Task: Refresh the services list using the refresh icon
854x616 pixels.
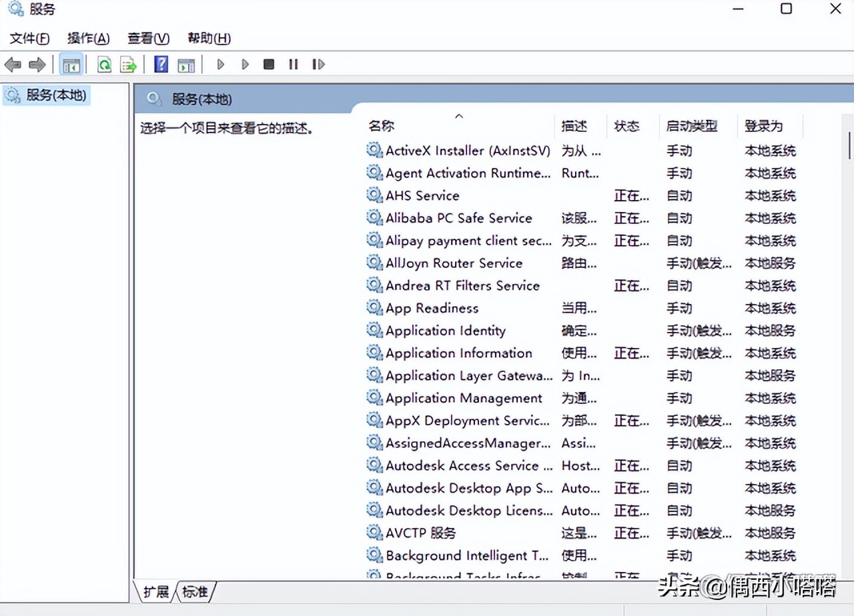Action: pos(104,64)
